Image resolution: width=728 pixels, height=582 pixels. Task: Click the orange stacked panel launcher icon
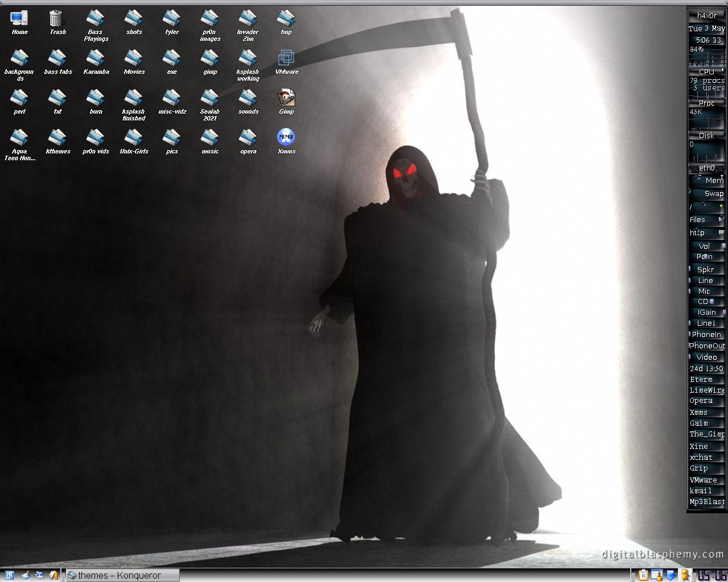point(55,575)
